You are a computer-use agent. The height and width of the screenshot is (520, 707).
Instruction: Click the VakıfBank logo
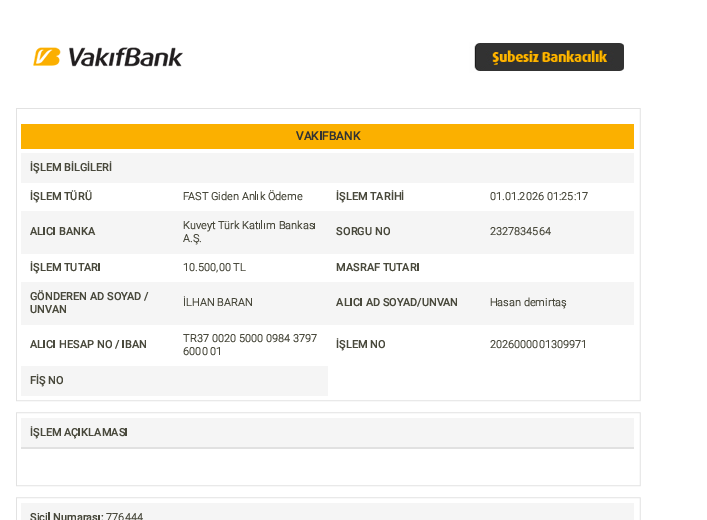click(108, 57)
